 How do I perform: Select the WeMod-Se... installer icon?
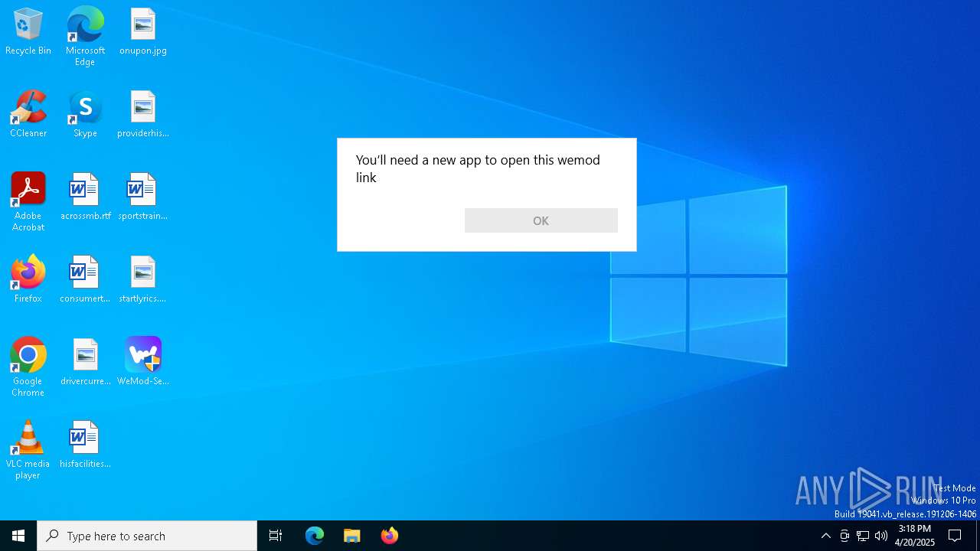142,362
